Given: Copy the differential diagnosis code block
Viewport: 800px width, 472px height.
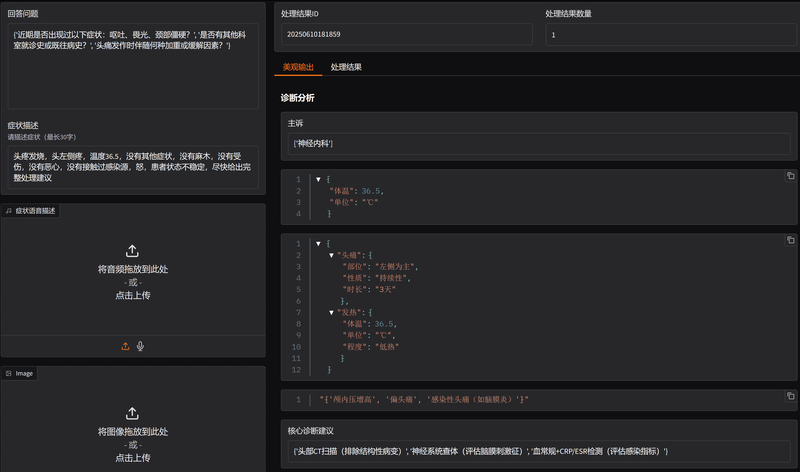Looking at the screenshot, I should tap(790, 396).
